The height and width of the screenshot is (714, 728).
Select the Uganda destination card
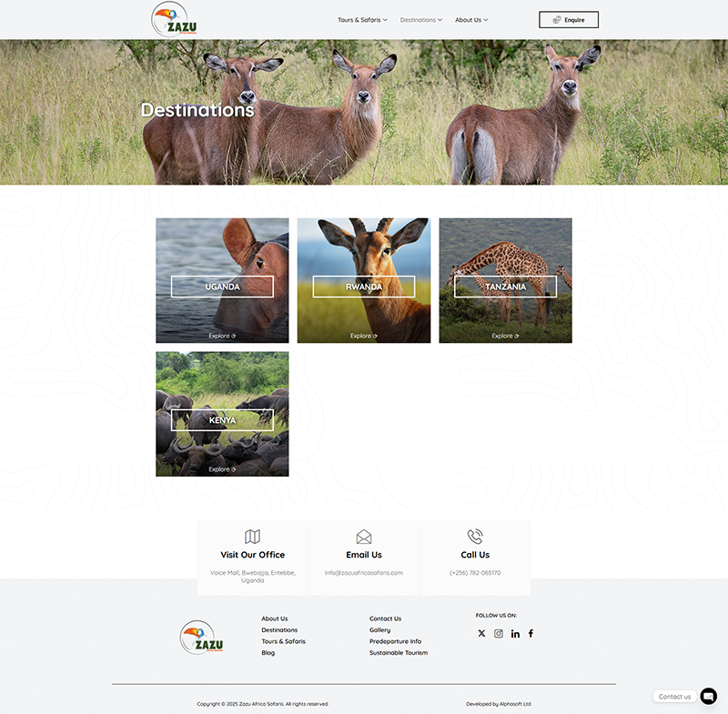coord(222,280)
